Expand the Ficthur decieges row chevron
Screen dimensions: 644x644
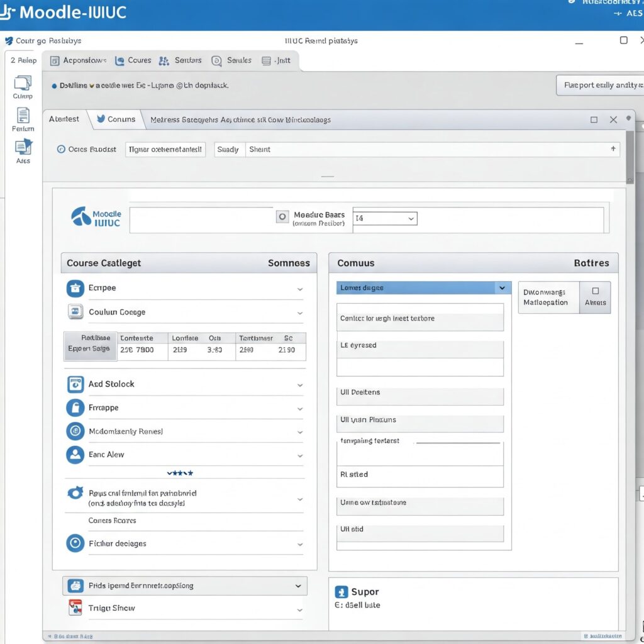(300, 545)
